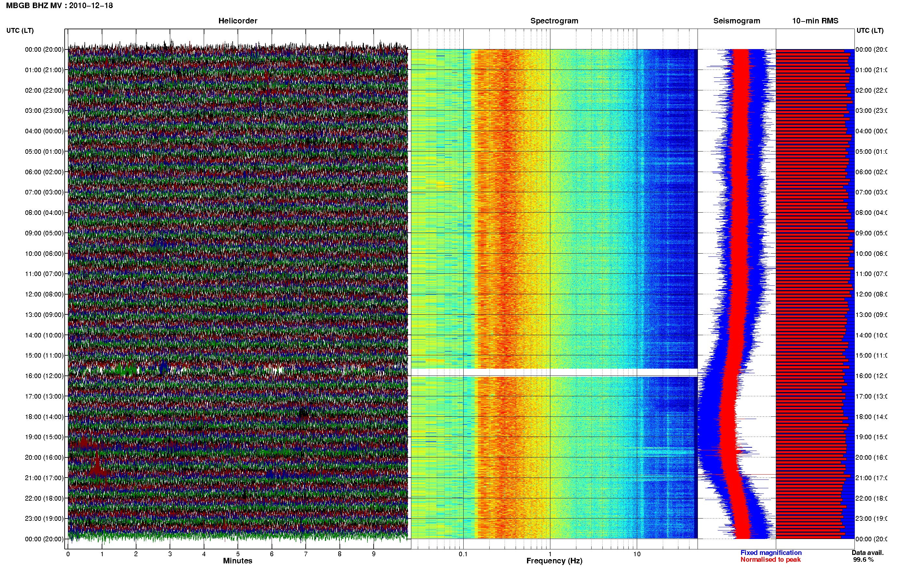Screen dimensions: 924x578
Task: Click the '10' frequency tick label
Action: [x=637, y=554]
